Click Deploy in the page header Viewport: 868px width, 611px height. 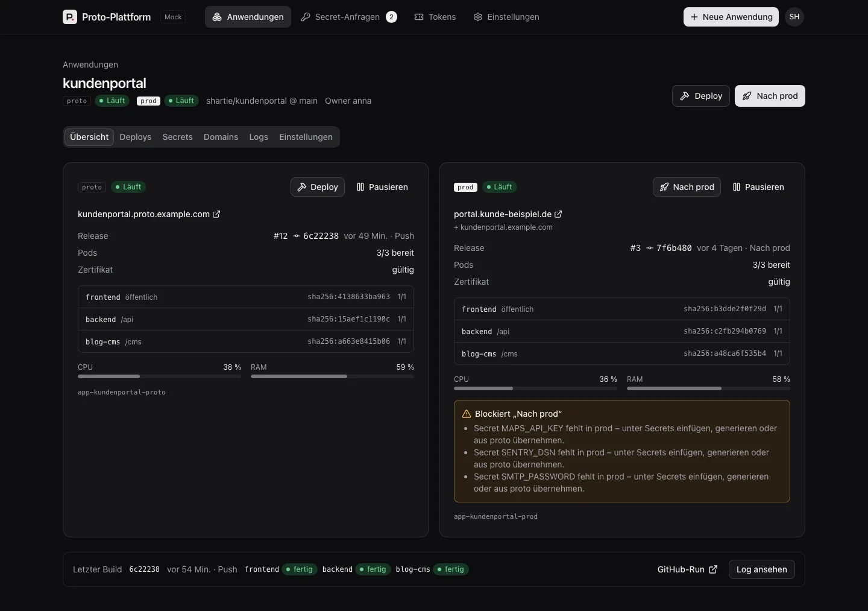701,96
